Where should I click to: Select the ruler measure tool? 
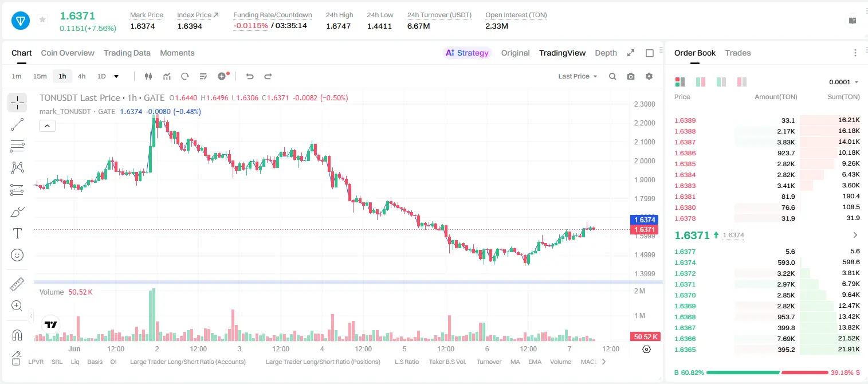17,284
